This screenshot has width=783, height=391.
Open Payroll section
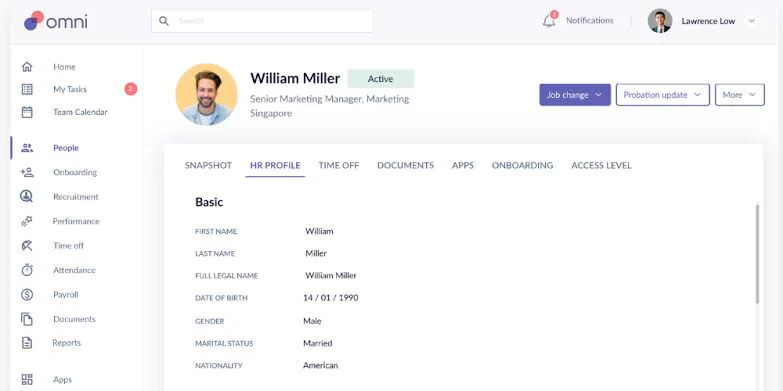coord(66,295)
